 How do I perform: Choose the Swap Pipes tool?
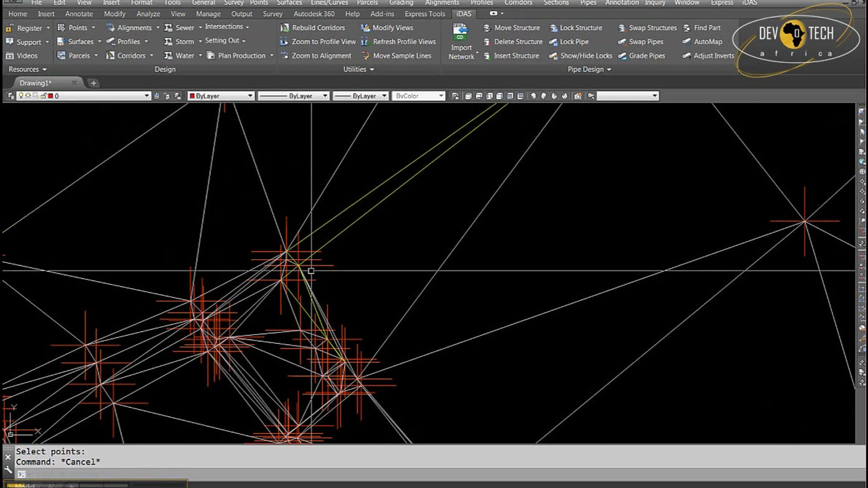[640, 42]
